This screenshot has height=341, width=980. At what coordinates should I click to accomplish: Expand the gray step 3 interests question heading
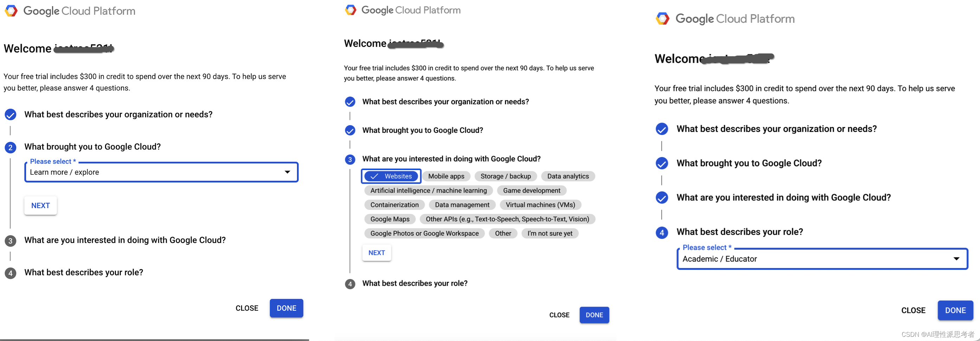[125, 240]
